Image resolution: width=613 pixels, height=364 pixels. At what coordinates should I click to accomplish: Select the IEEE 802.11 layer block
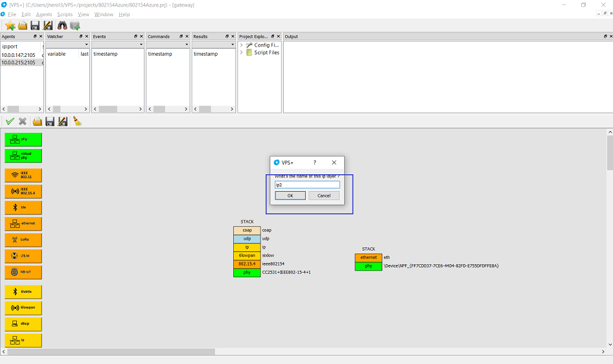[23, 175]
